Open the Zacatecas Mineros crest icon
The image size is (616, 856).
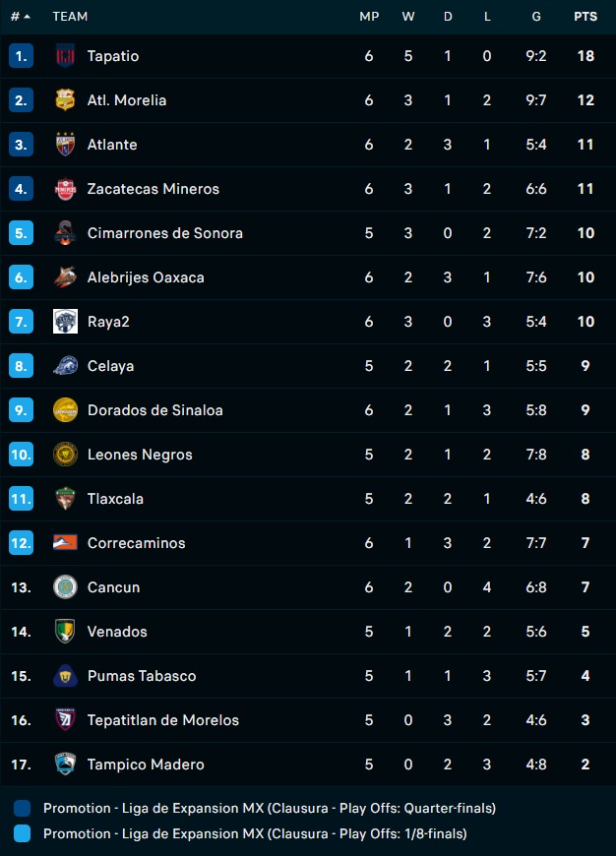coord(64,189)
